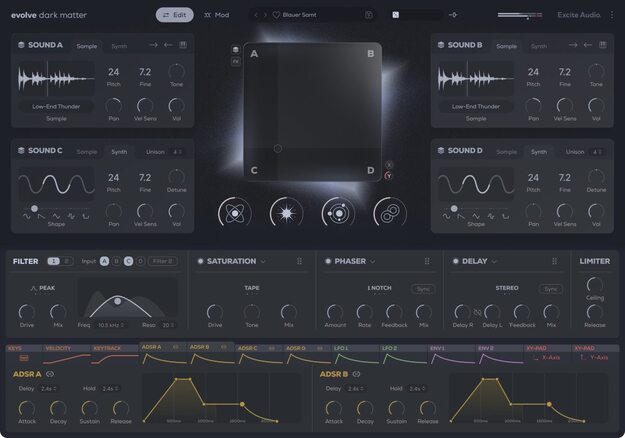
Task: Toggle filter input A
Action: (104, 261)
